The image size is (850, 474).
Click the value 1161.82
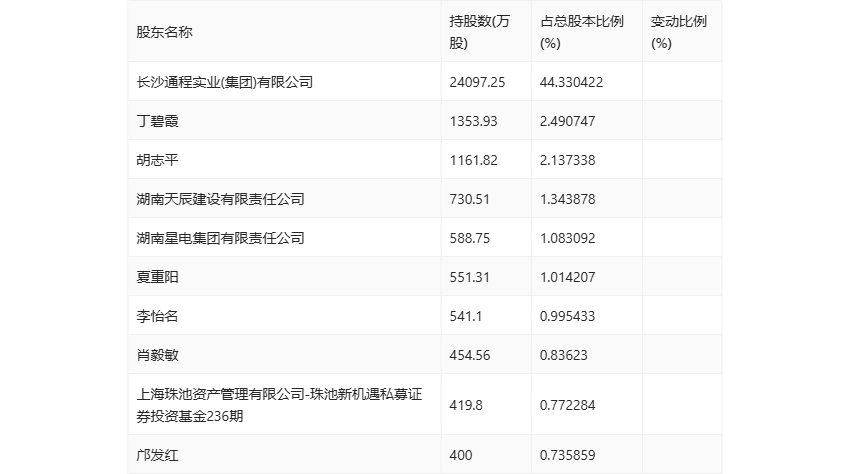[473, 160]
